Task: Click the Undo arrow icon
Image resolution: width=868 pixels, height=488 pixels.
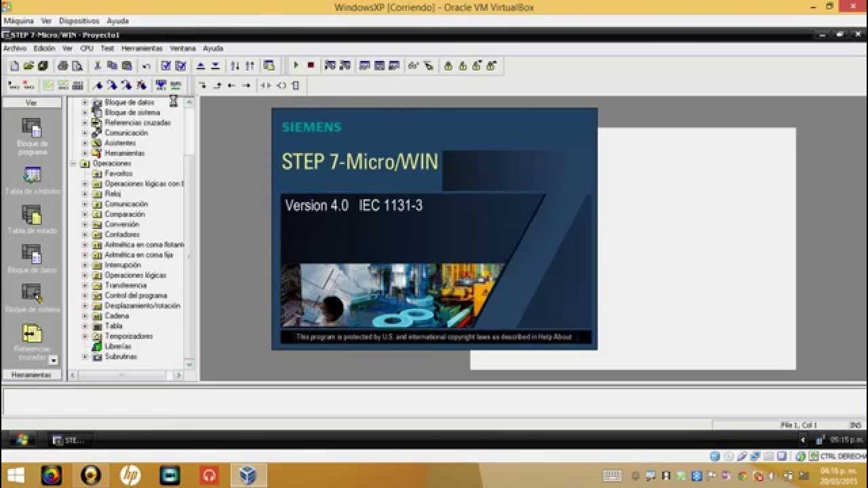Action: pyautogui.click(x=146, y=66)
